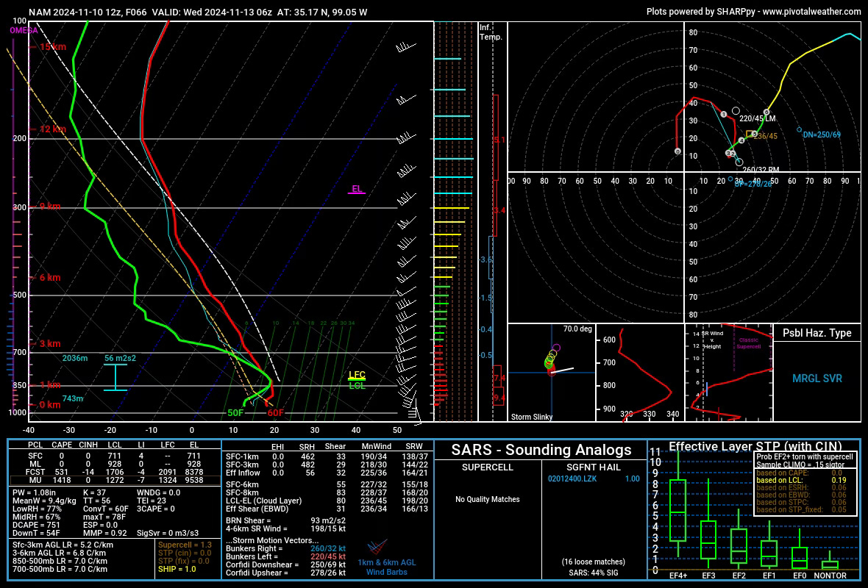Click the Inf. Temp. column header
The width and height of the screenshot is (868, 588).
click(x=491, y=32)
